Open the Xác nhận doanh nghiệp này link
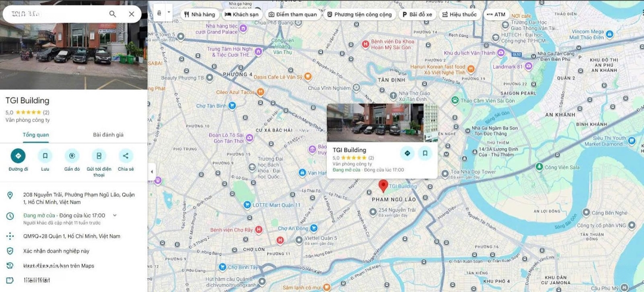644x292 pixels. 56,251
